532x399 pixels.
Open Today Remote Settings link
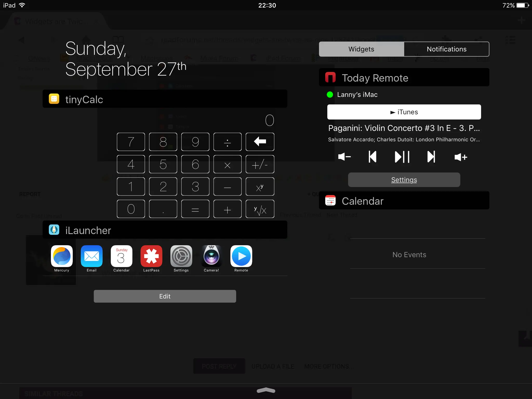404,180
